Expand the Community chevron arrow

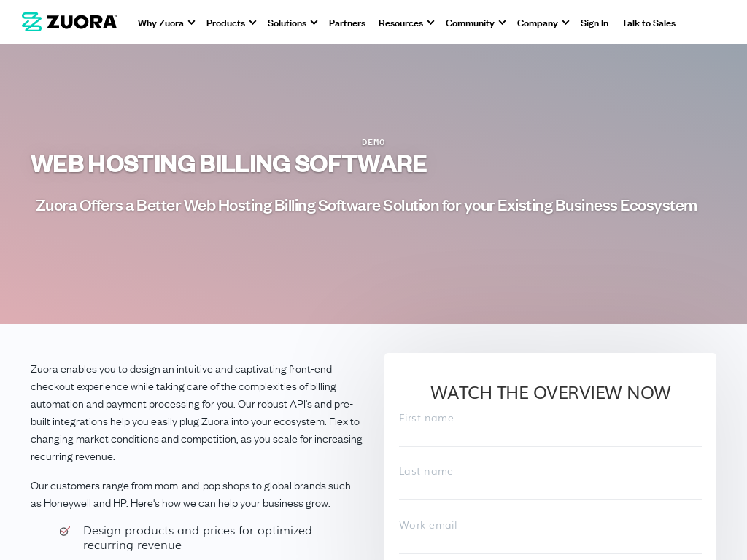(x=502, y=23)
